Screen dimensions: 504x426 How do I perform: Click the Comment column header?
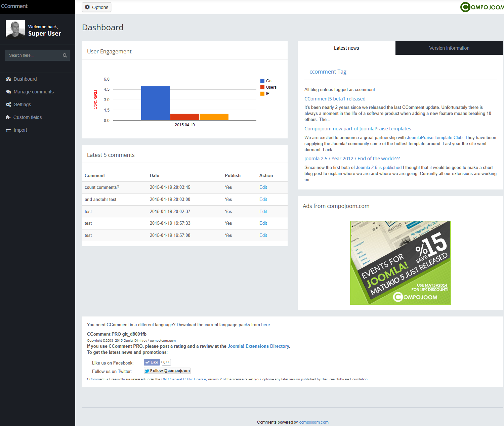(95, 176)
